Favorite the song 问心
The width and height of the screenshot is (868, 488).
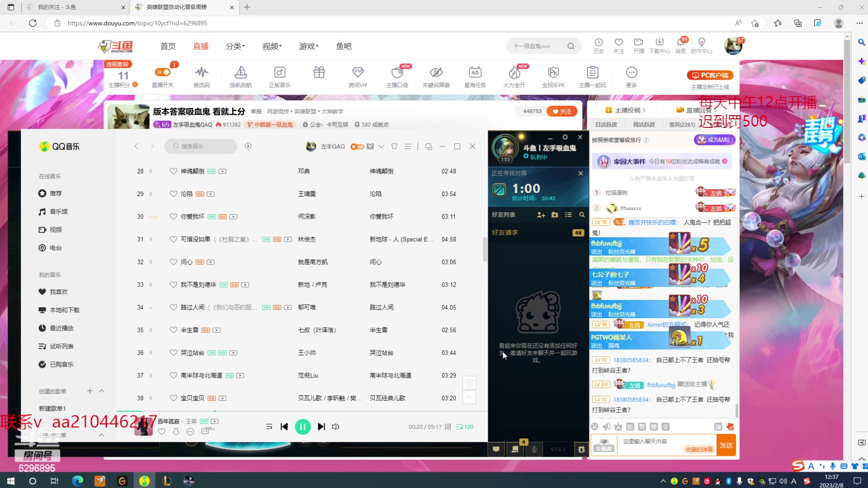173,262
